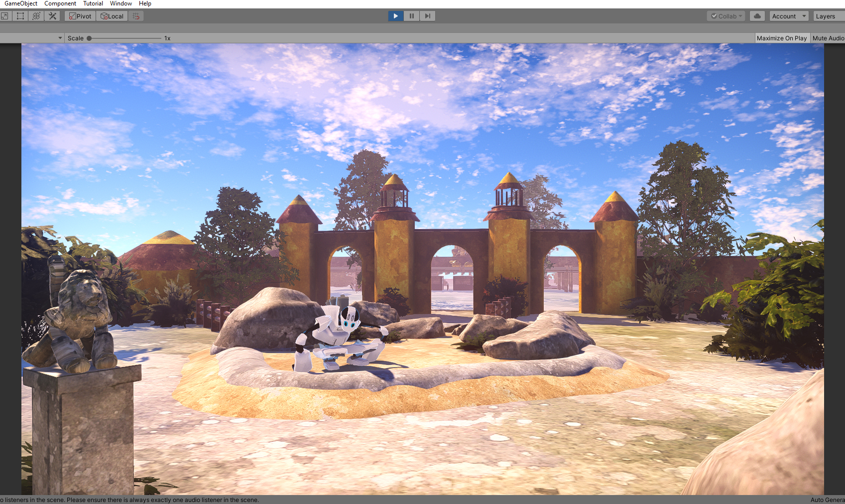Open the Component menu
This screenshot has height=504, width=845.
pyautogui.click(x=60, y=3)
